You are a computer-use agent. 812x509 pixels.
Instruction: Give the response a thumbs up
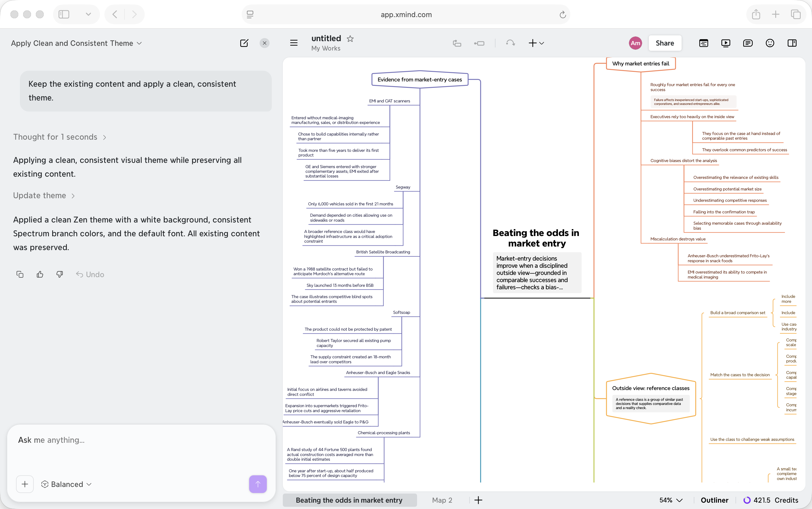coord(40,274)
